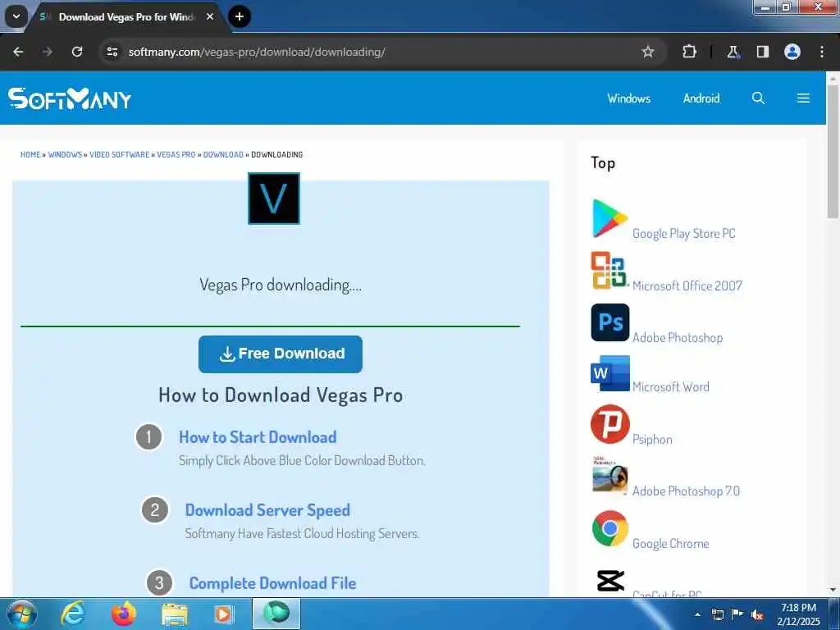Bookmark this page with the star icon
840x630 pixels.
tap(648, 52)
